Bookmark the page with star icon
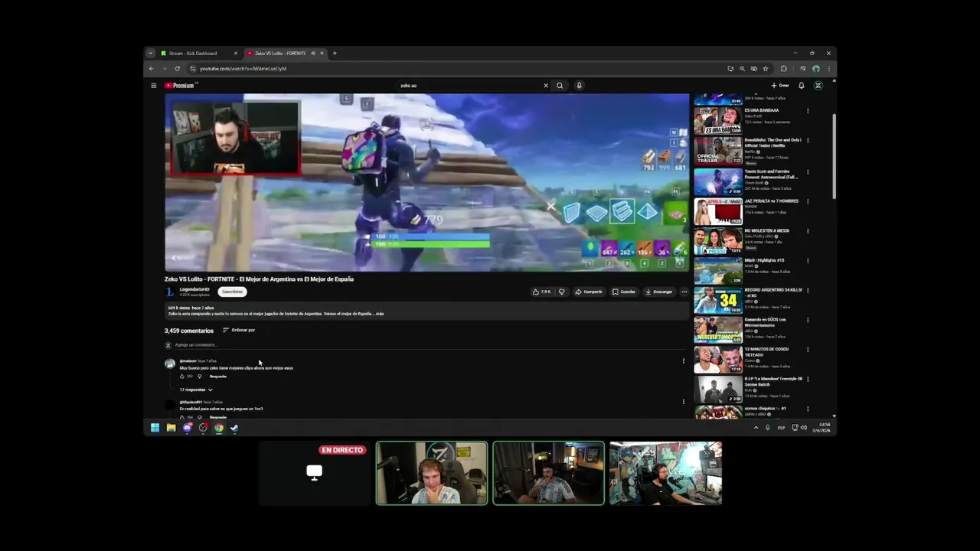Screen dimensions: 980x551 [x=766, y=69]
